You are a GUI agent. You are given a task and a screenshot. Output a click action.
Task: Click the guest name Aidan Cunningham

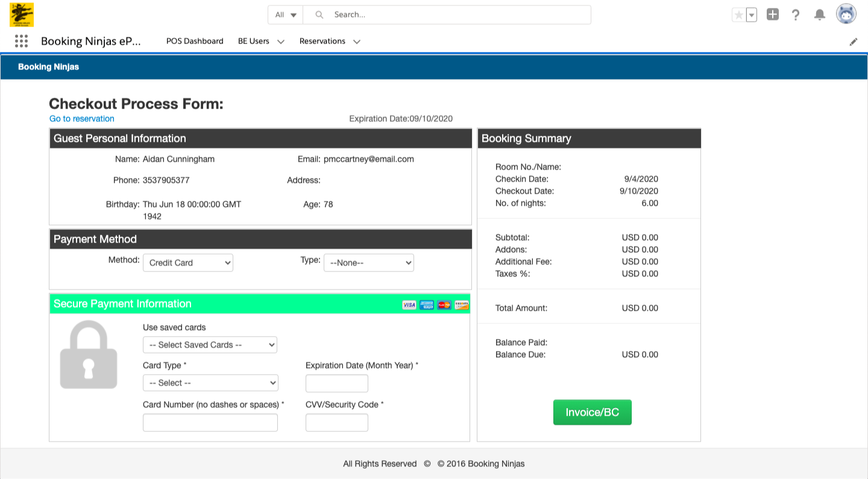tap(178, 159)
